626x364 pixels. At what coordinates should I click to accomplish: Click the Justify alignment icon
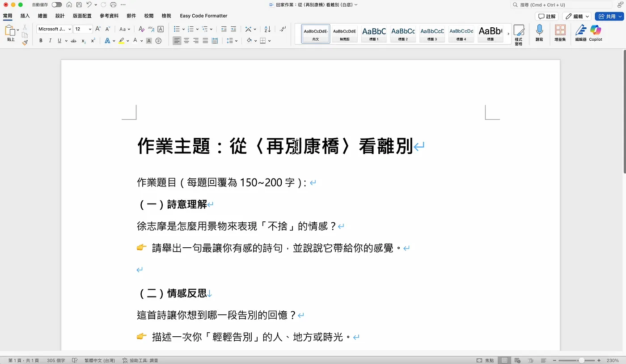tap(205, 41)
